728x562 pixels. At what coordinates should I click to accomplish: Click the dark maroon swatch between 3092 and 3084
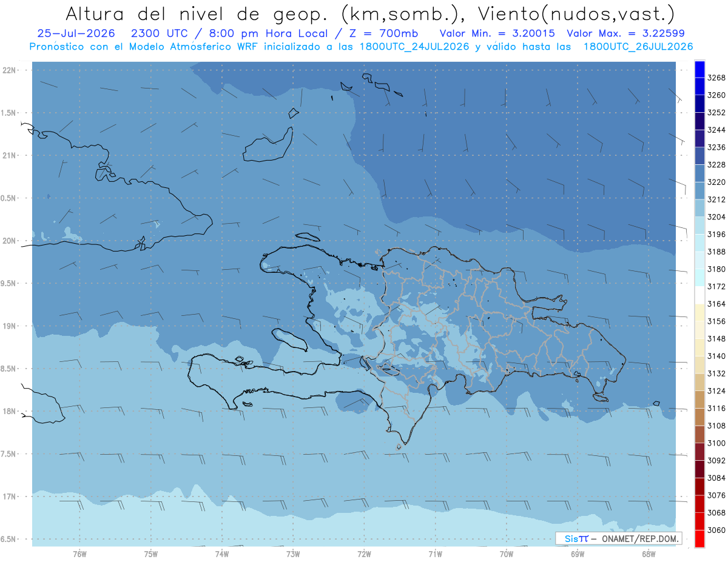699,469
